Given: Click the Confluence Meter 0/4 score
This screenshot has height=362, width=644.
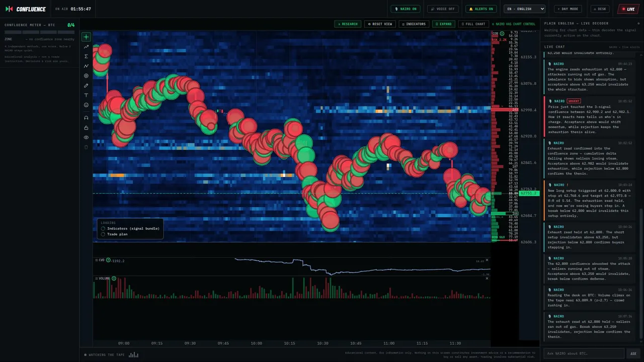Looking at the screenshot, I should (x=71, y=25).
